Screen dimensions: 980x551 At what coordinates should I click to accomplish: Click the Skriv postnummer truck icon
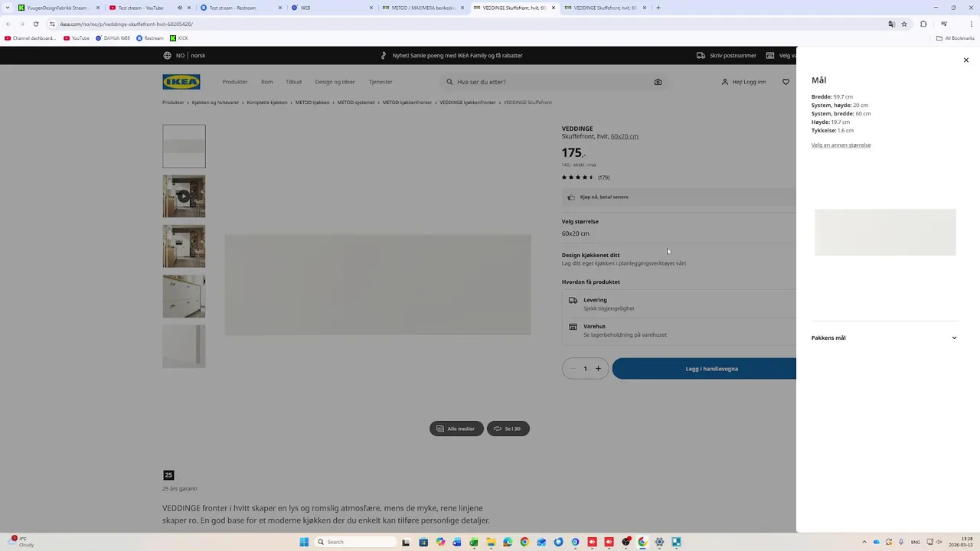pos(701,55)
